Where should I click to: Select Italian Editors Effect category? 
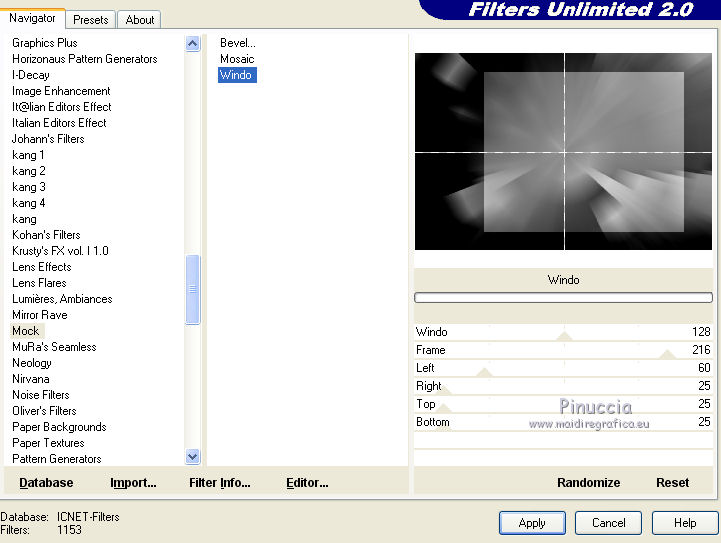[59, 123]
